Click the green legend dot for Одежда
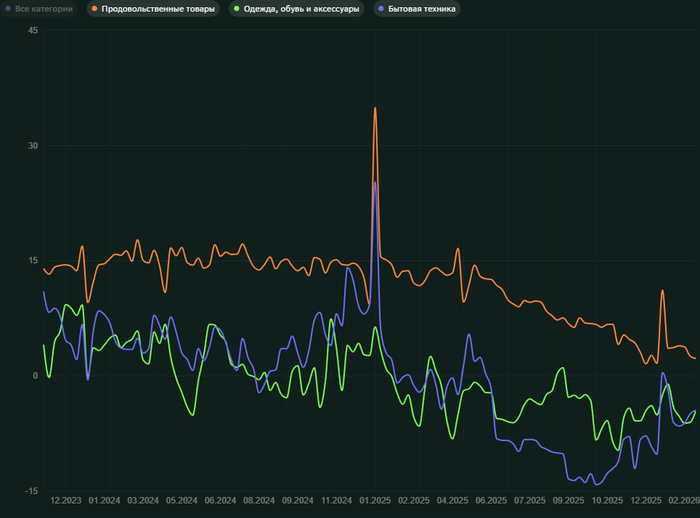The width and height of the screenshot is (700, 518). point(236,9)
